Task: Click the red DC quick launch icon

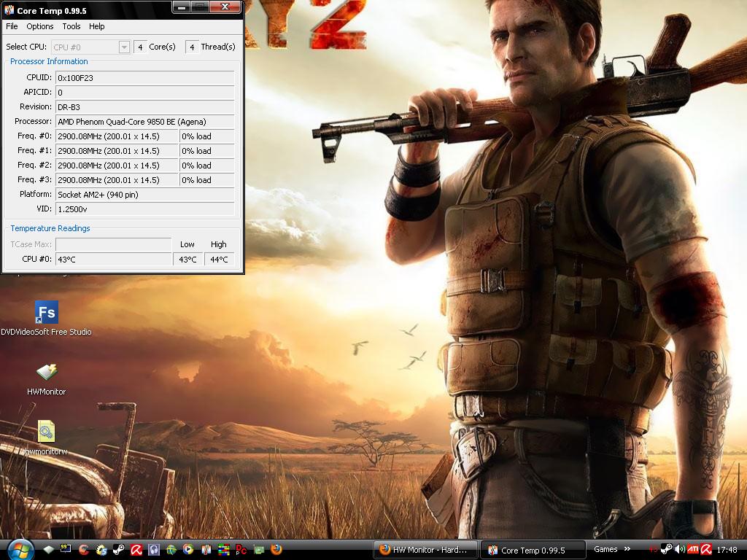Action: pyautogui.click(x=241, y=550)
